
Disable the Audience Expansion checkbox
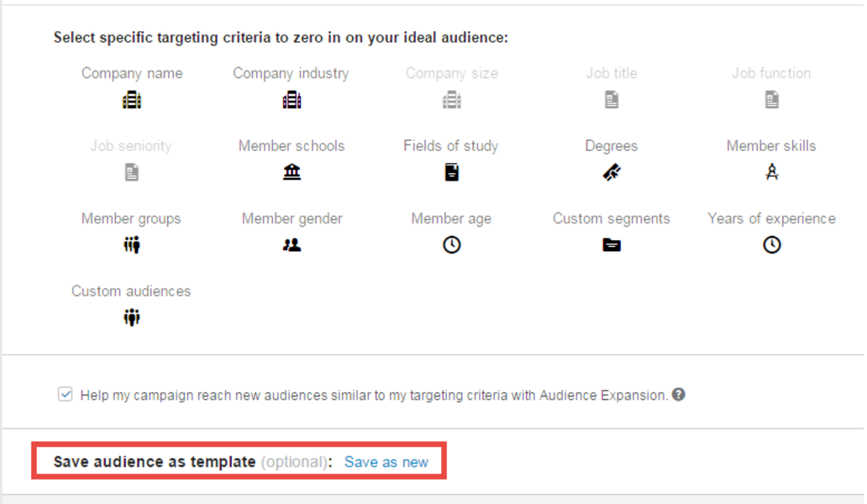(66, 394)
